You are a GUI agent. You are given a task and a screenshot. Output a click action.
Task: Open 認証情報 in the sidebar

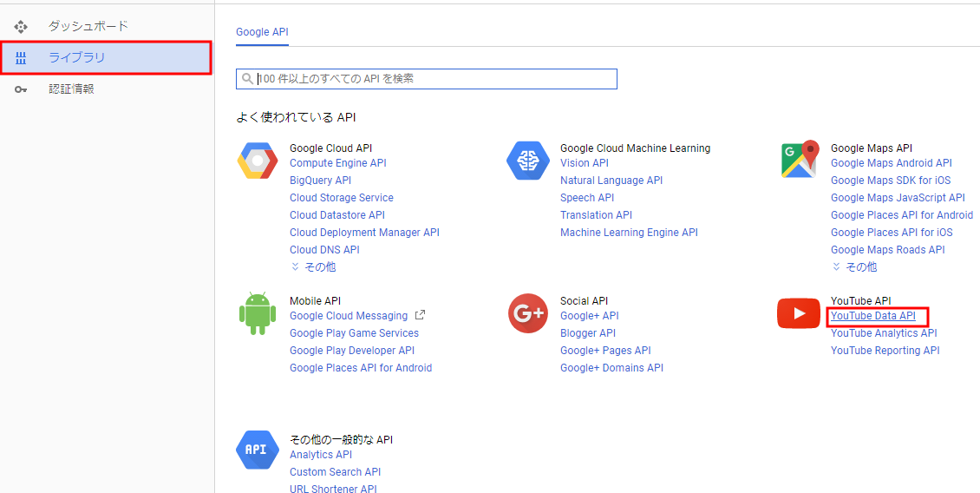[x=71, y=89]
